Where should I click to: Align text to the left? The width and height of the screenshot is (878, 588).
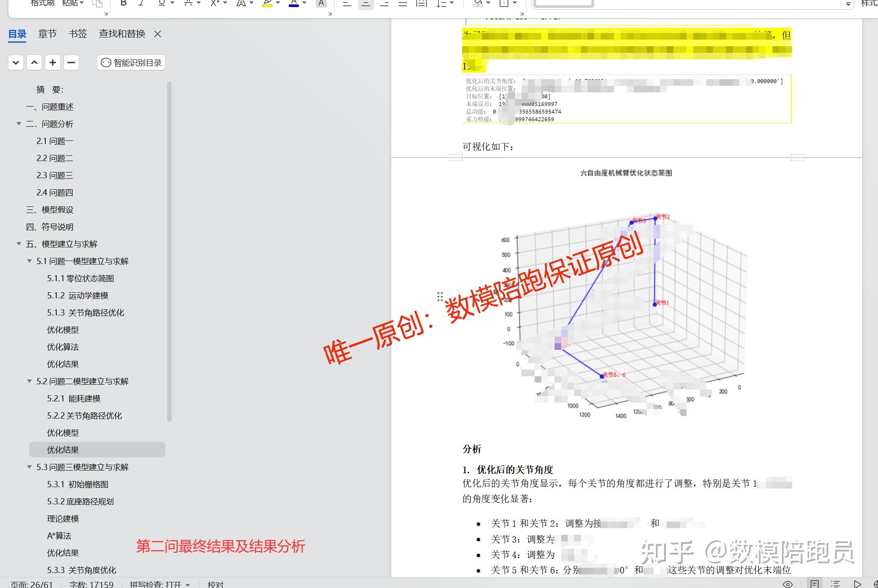click(347, 4)
